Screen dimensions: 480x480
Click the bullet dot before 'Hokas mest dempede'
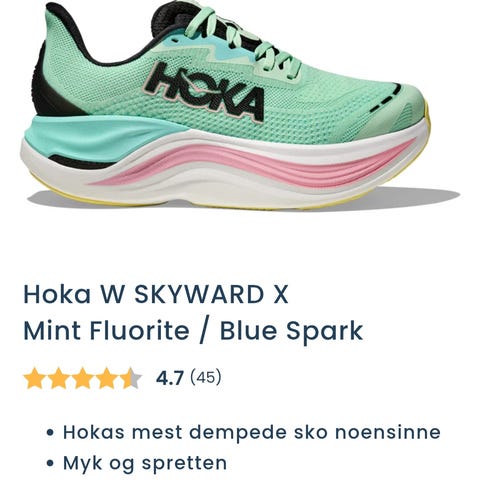pos(50,433)
